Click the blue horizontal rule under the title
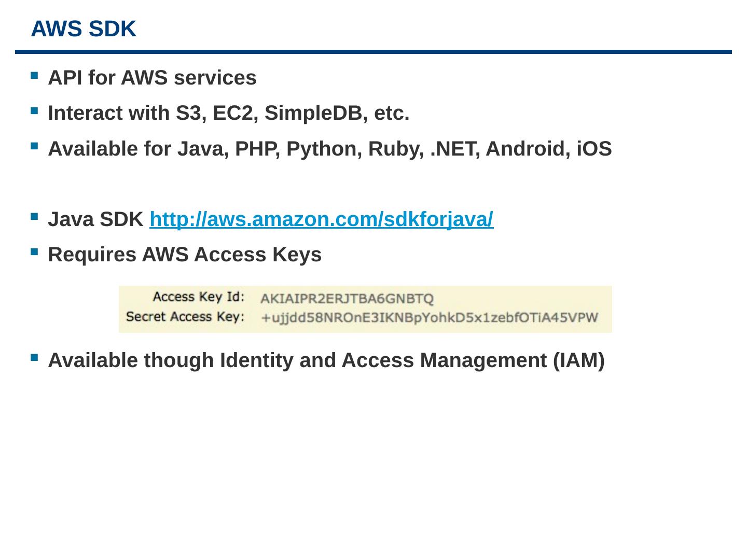 click(374, 52)
